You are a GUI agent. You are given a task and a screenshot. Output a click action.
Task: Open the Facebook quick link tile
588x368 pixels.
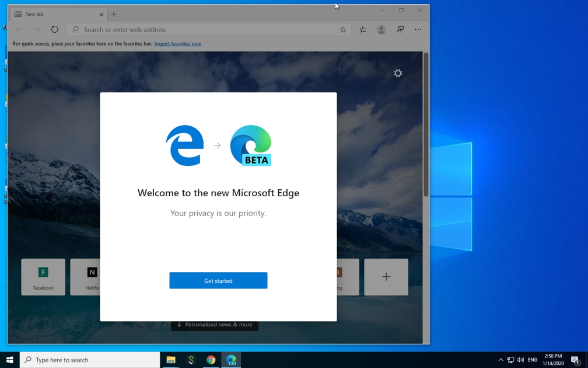[x=43, y=277]
